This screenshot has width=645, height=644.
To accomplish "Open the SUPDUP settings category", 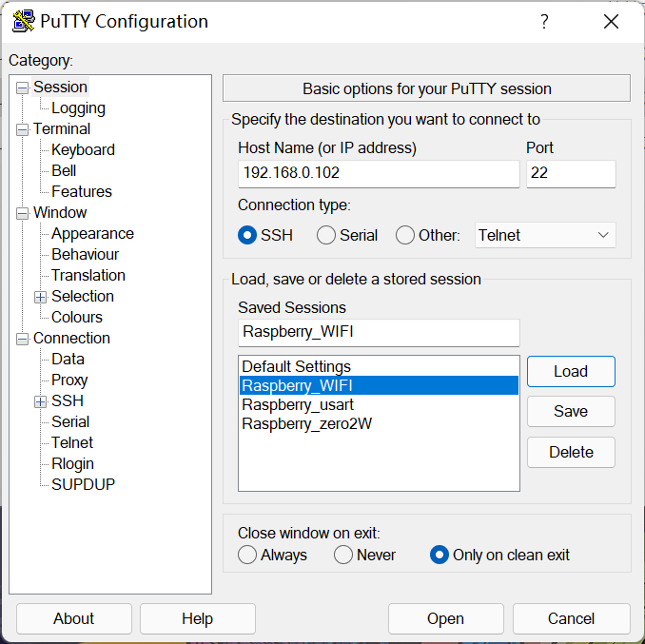I will [83, 485].
